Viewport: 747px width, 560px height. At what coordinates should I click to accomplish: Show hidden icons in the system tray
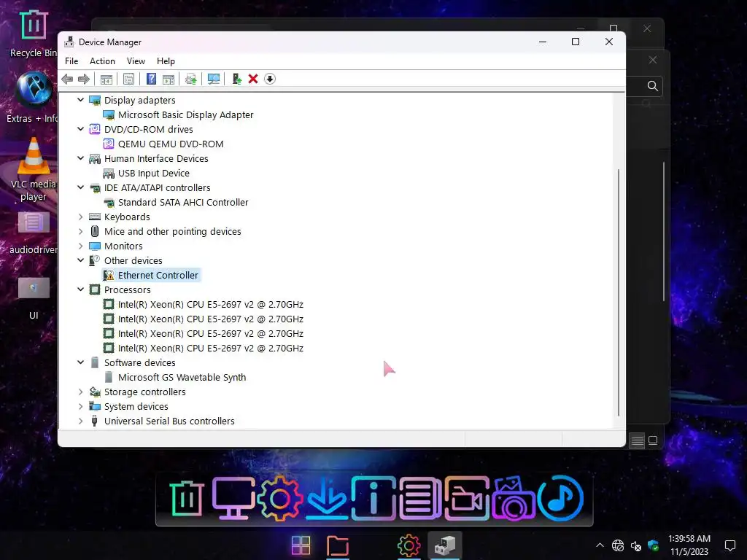[x=600, y=545]
